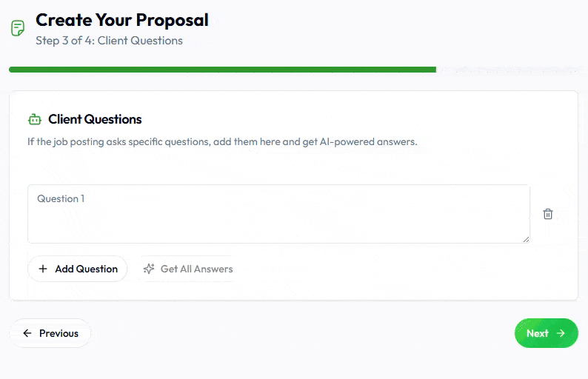Click the green proposal document icon
Viewport: 588px width, 379px height.
pyautogui.click(x=17, y=29)
